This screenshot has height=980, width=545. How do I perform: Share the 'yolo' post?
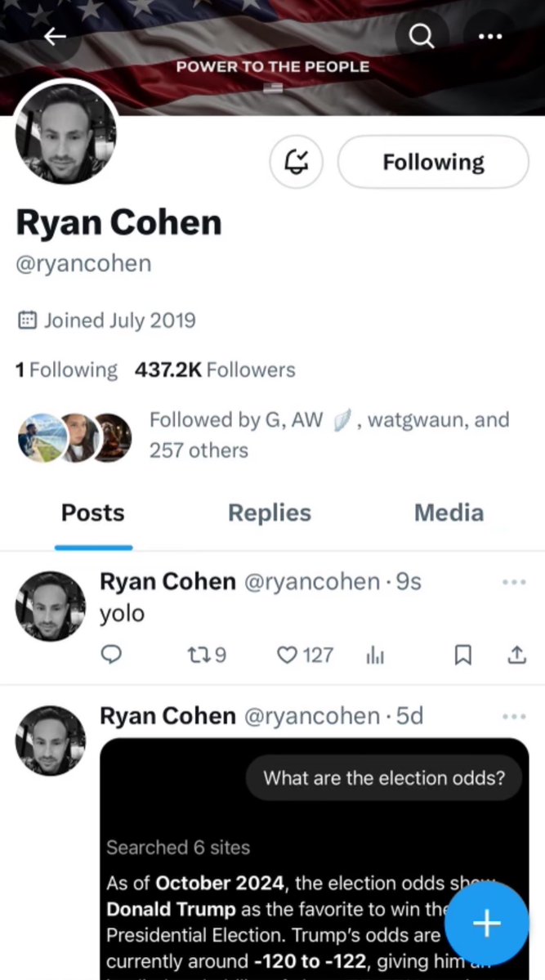(516, 655)
